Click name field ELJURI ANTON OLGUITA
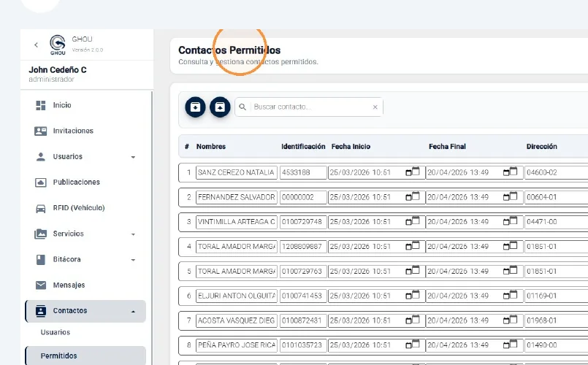The image size is (588, 365). coord(237,296)
